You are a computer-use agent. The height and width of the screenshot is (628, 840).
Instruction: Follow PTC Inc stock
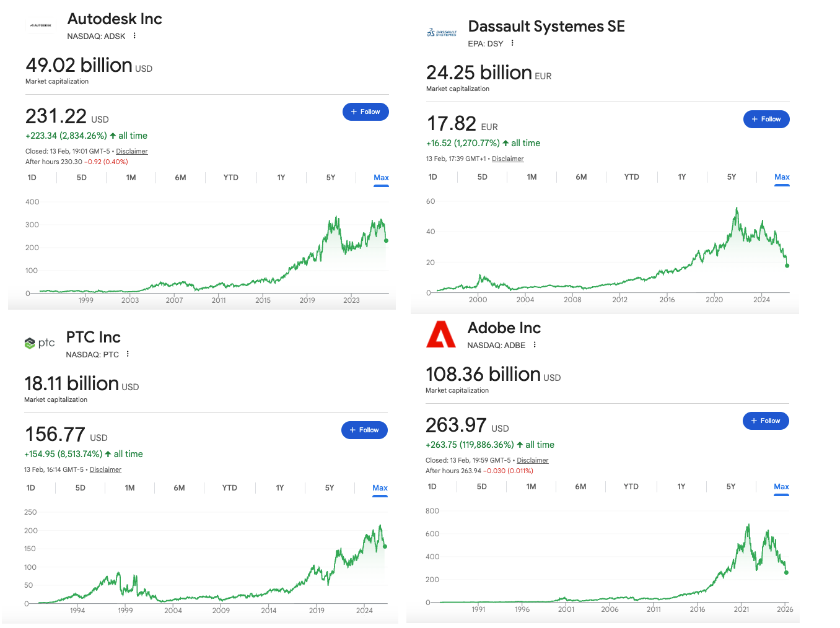364,430
